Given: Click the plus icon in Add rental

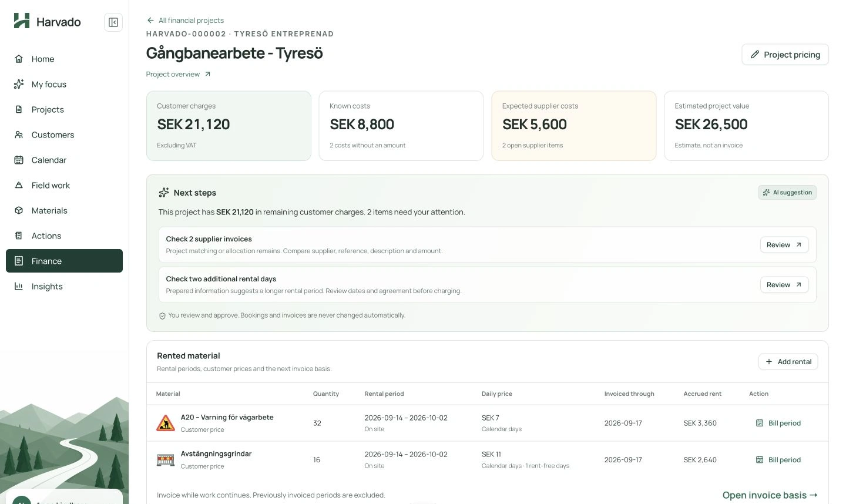Looking at the screenshot, I should pyautogui.click(x=768, y=362).
